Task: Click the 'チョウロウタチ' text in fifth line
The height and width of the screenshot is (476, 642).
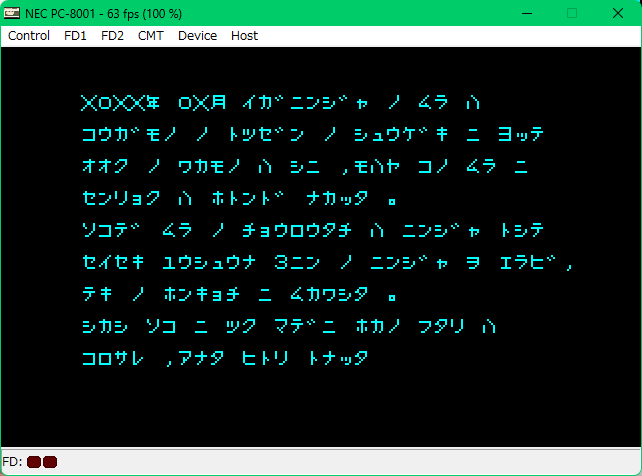Action: [297, 230]
